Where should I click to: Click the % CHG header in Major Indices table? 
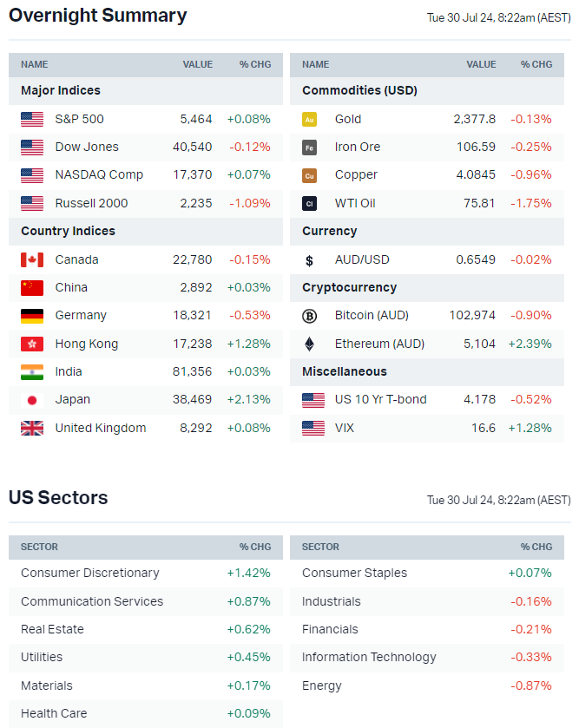point(254,64)
